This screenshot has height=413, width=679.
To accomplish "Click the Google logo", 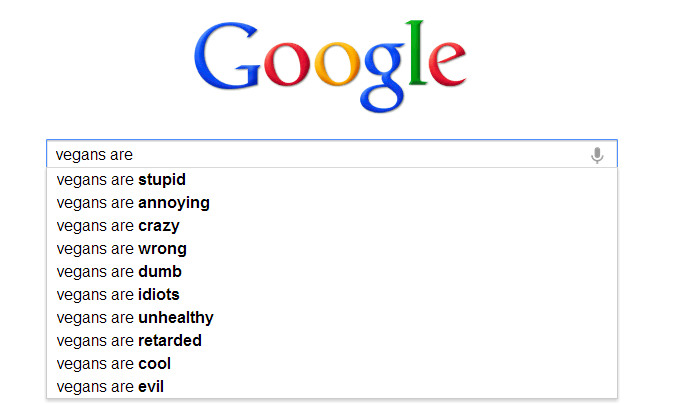I will [x=330, y=66].
